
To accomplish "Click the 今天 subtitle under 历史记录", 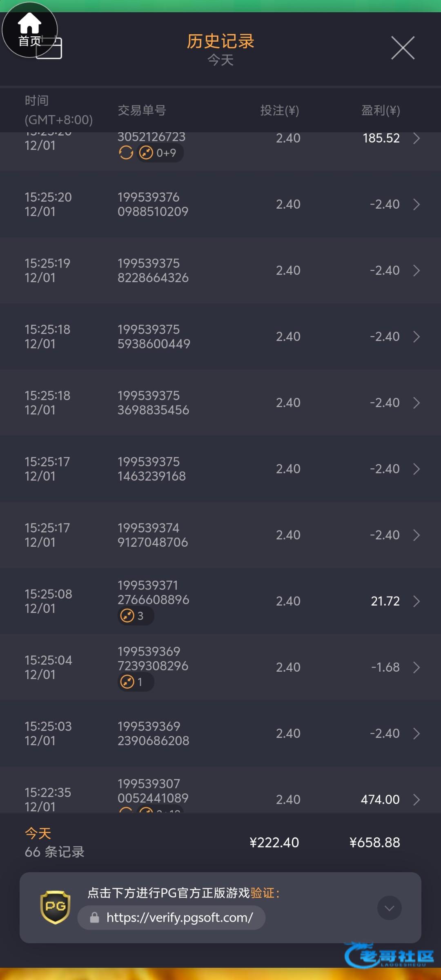I will [x=220, y=60].
